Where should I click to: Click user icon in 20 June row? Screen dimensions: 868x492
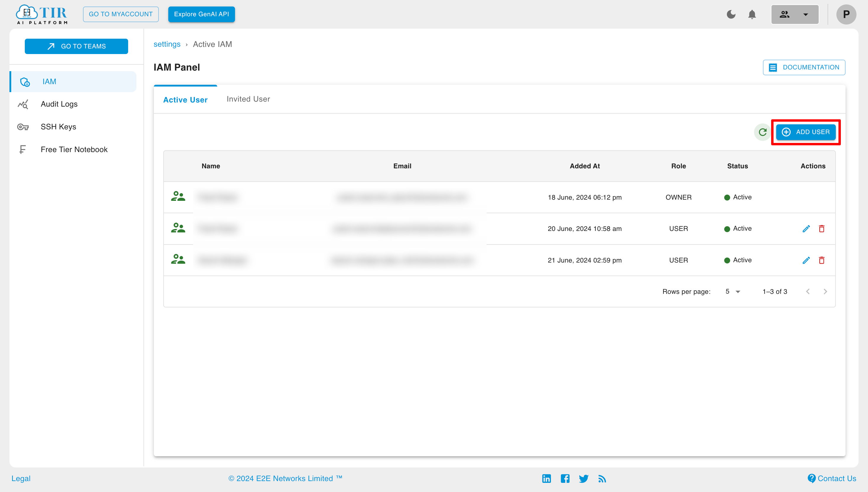pyautogui.click(x=178, y=228)
